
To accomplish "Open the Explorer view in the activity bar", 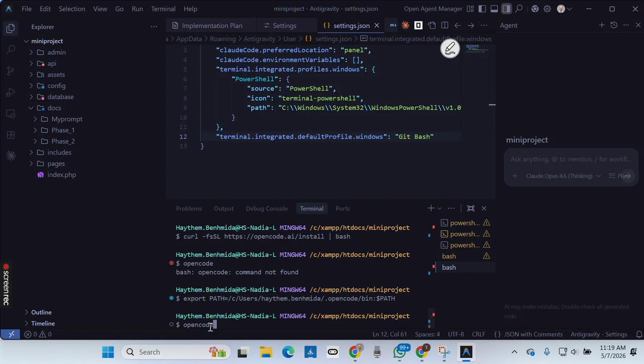I will [x=11, y=29].
